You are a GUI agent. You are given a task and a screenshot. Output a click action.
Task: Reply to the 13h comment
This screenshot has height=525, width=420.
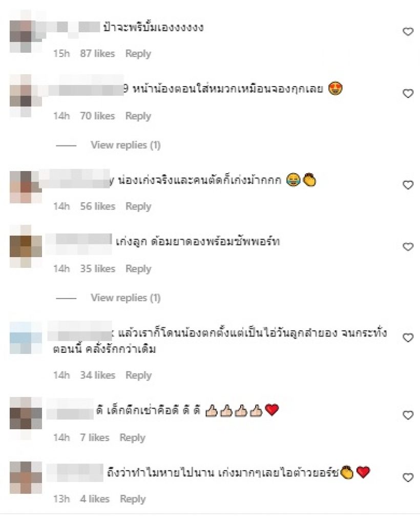[133, 499]
